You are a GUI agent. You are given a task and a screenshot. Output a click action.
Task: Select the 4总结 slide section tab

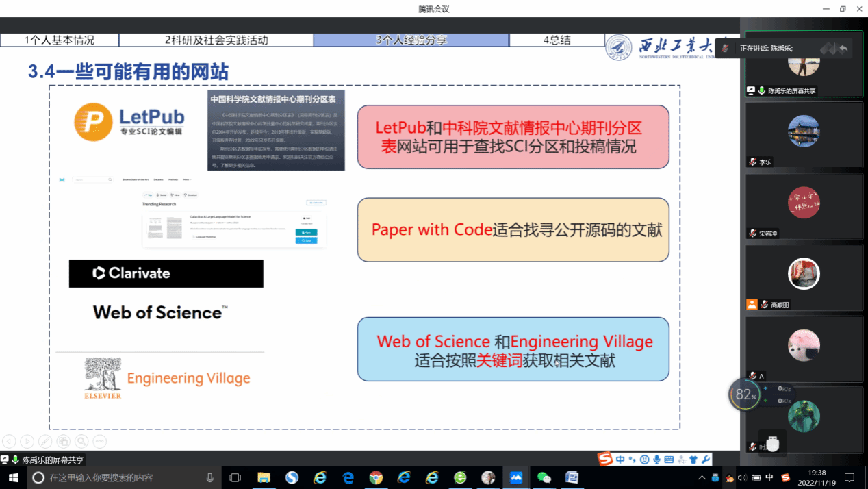557,40
